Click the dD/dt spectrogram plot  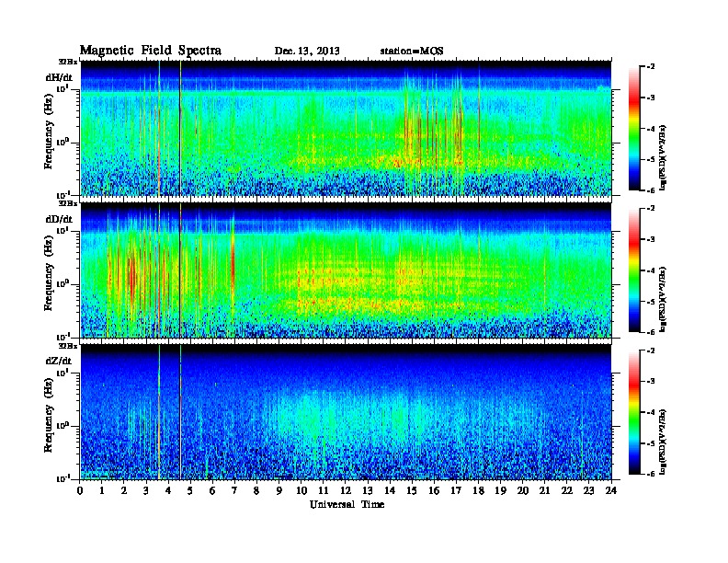(346, 270)
